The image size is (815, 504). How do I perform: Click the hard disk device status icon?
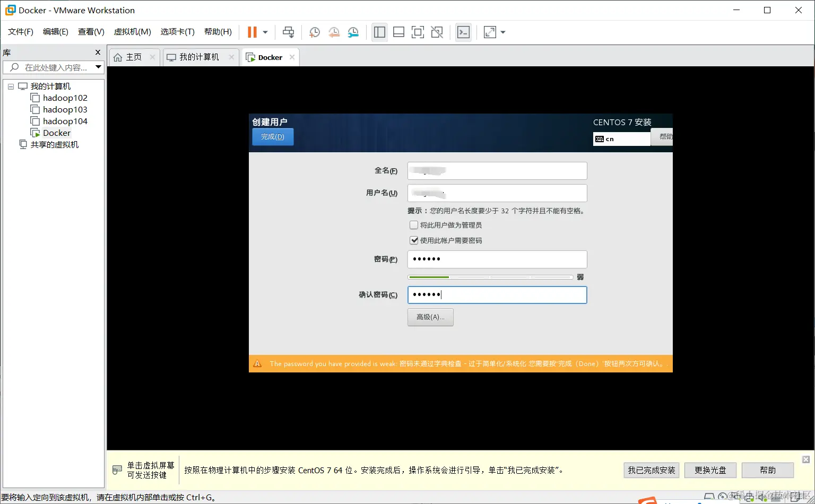pyautogui.click(x=709, y=497)
